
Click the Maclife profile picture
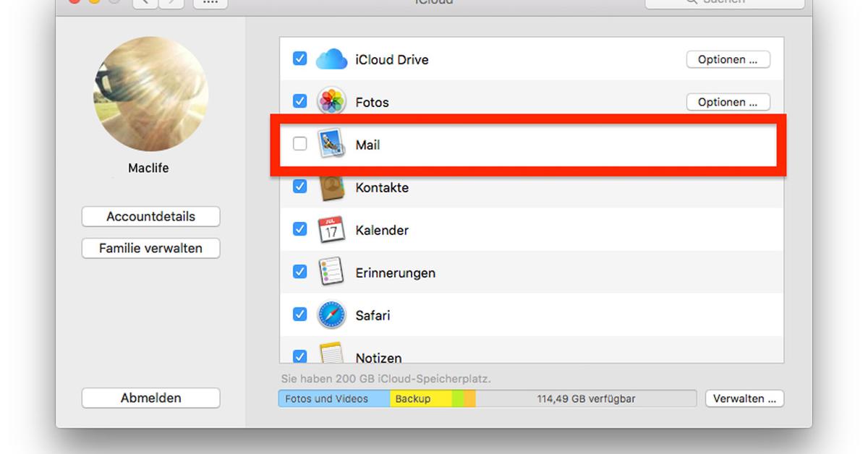tap(150, 94)
